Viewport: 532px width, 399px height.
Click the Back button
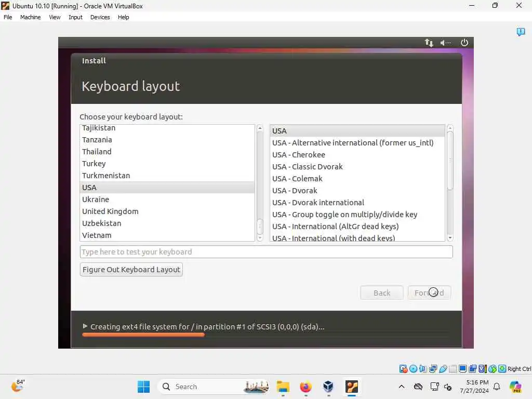click(x=382, y=293)
